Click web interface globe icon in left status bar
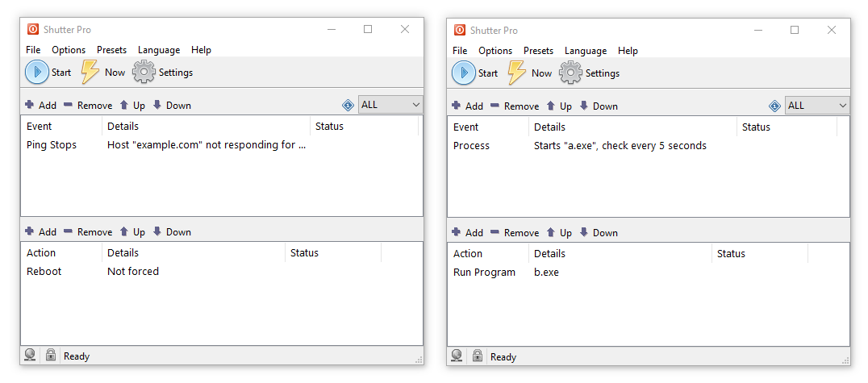Viewport: 868px width, 383px height. 31,356
